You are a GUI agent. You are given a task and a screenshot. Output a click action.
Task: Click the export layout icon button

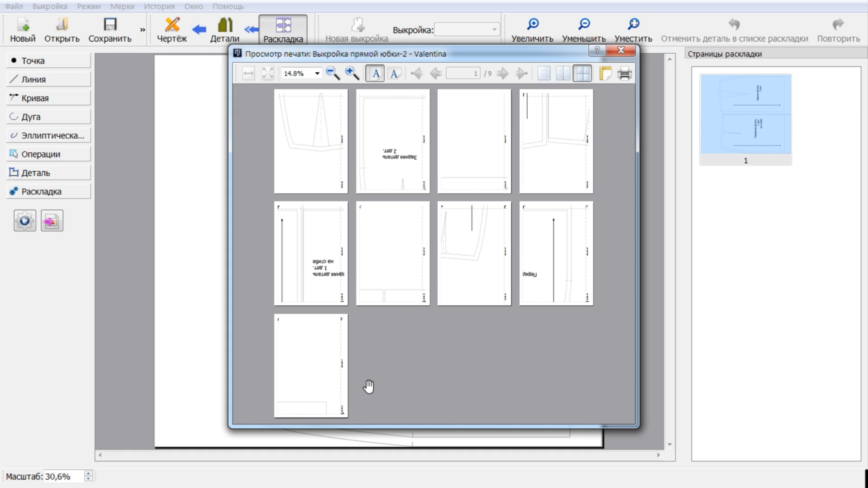[52, 221]
